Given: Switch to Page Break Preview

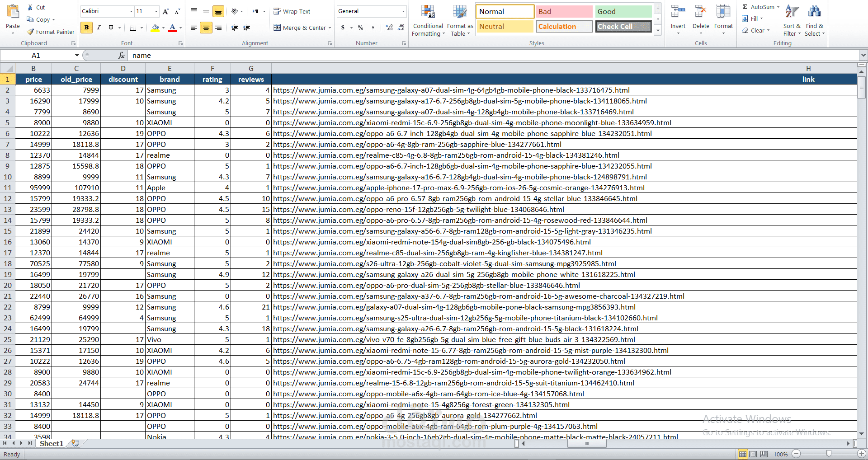Looking at the screenshot, I should point(764,454).
